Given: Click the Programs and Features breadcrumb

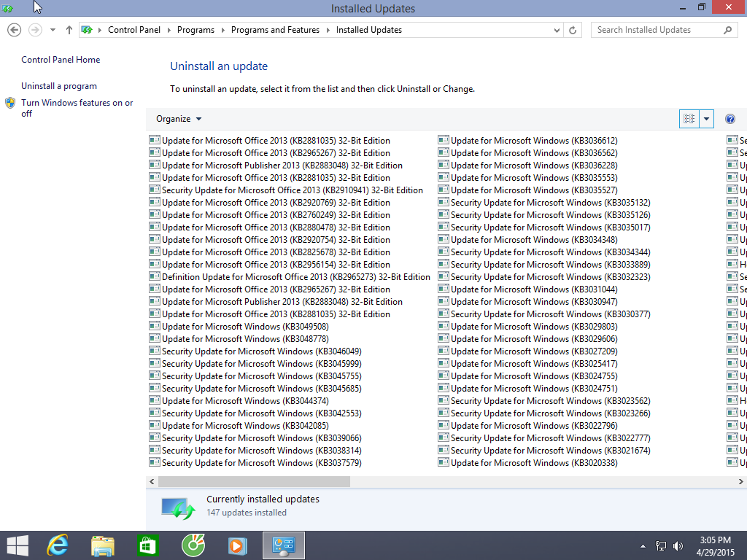Looking at the screenshot, I should pos(275,30).
